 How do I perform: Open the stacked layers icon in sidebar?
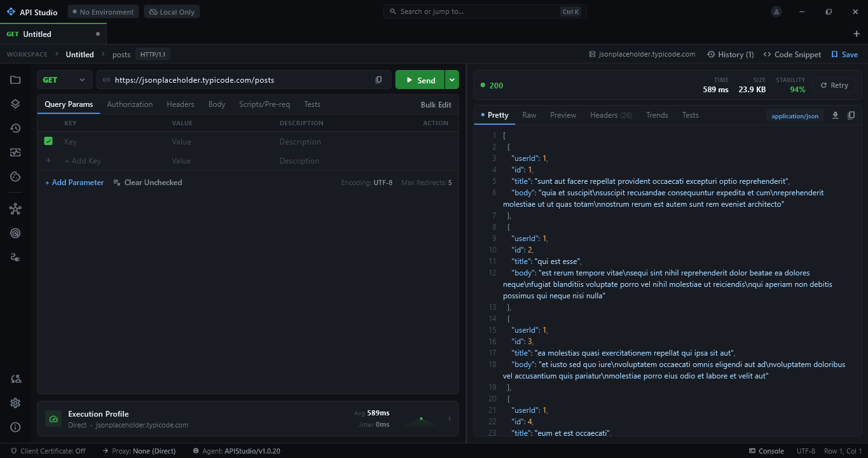[15, 104]
